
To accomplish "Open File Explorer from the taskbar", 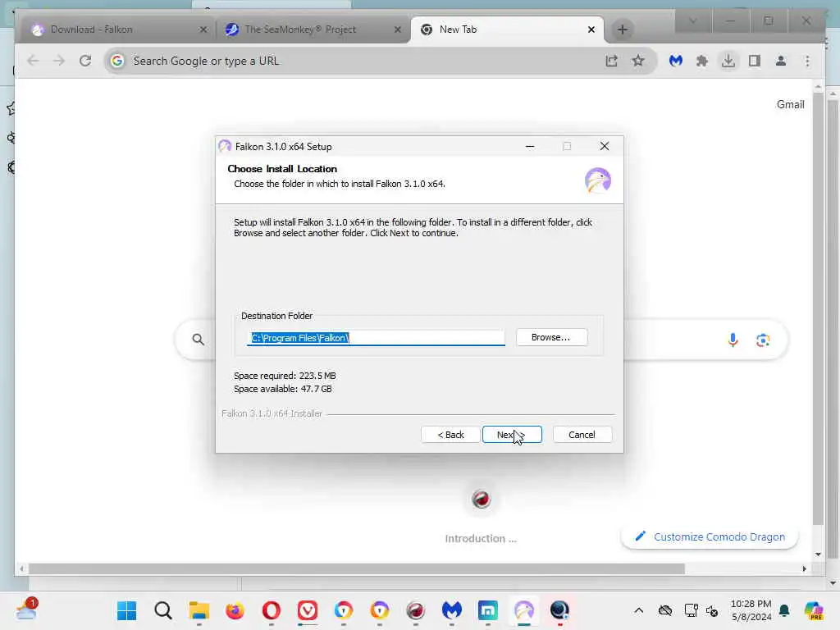I will pos(199,610).
